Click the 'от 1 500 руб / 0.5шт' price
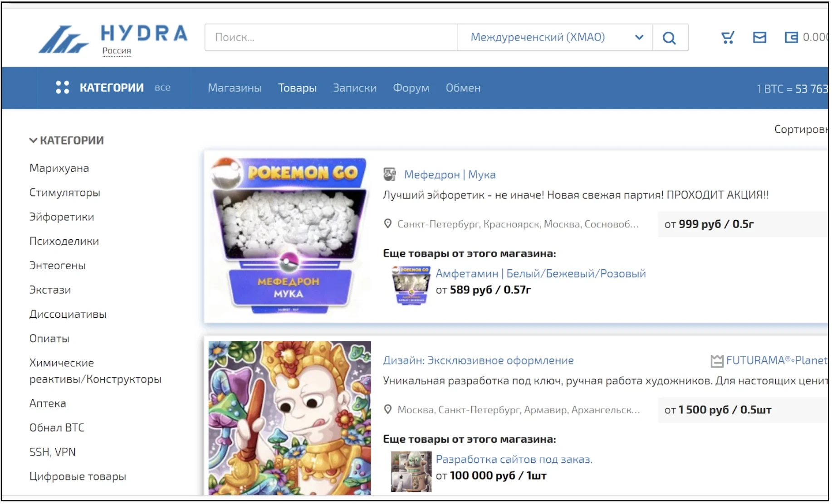The width and height of the screenshot is (832, 504). pyautogui.click(x=718, y=410)
